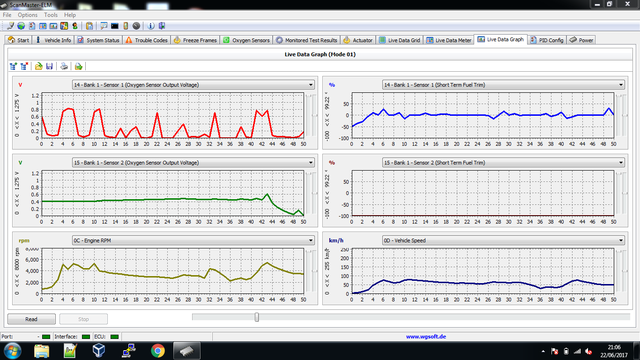
Task: Open VirtualBox cube icon on taskbar
Action: tap(99, 350)
